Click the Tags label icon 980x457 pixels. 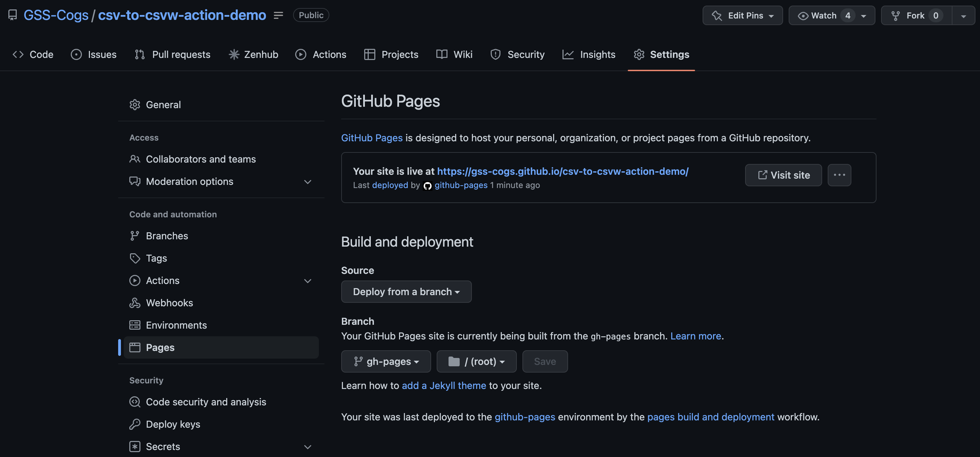[135, 258]
